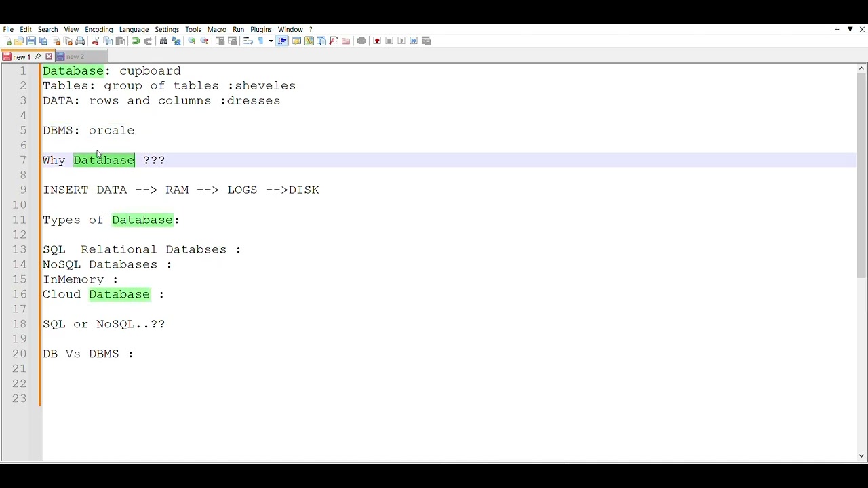Screen dimensions: 868x488
Task: Show the Document List panel icon
Action: (x=321, y=41)
